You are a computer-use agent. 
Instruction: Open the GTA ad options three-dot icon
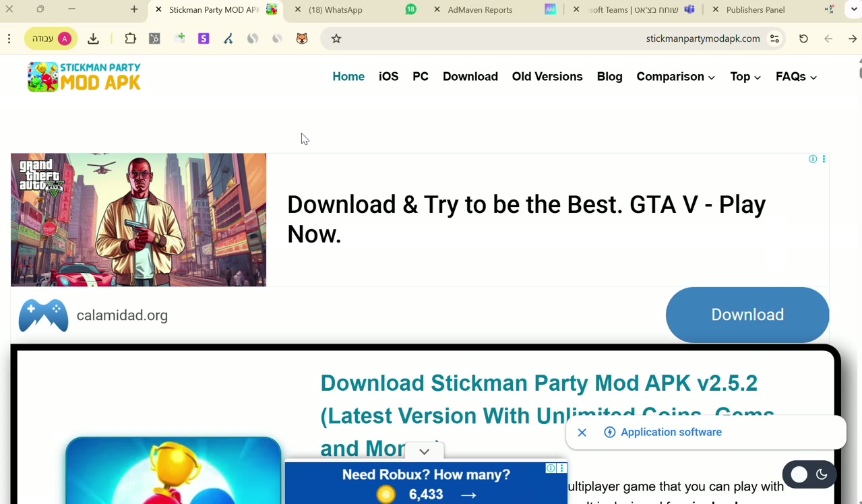[x=824, y=159]
